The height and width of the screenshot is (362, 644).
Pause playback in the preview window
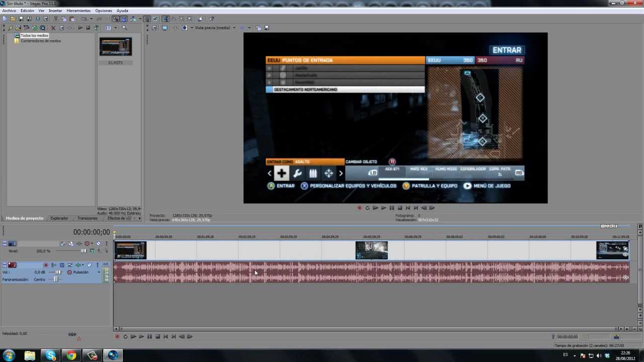(x=392, y=208)
